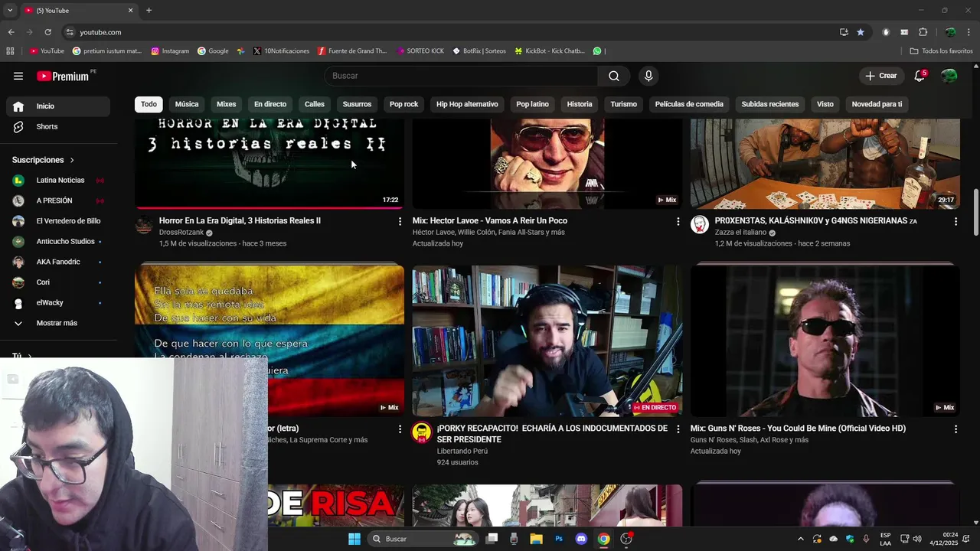Select the Novedad para ti chip
980x551 pixels.
[x=877, y=104]
